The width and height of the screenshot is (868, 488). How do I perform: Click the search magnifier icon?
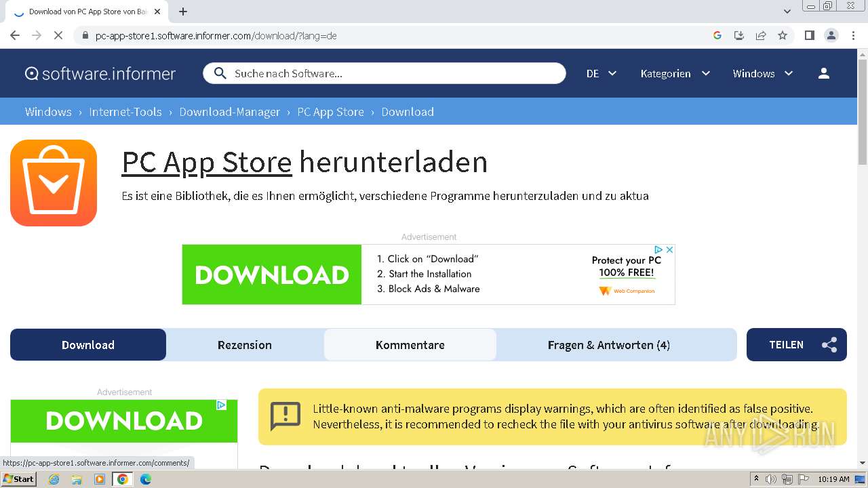point(220,73)
